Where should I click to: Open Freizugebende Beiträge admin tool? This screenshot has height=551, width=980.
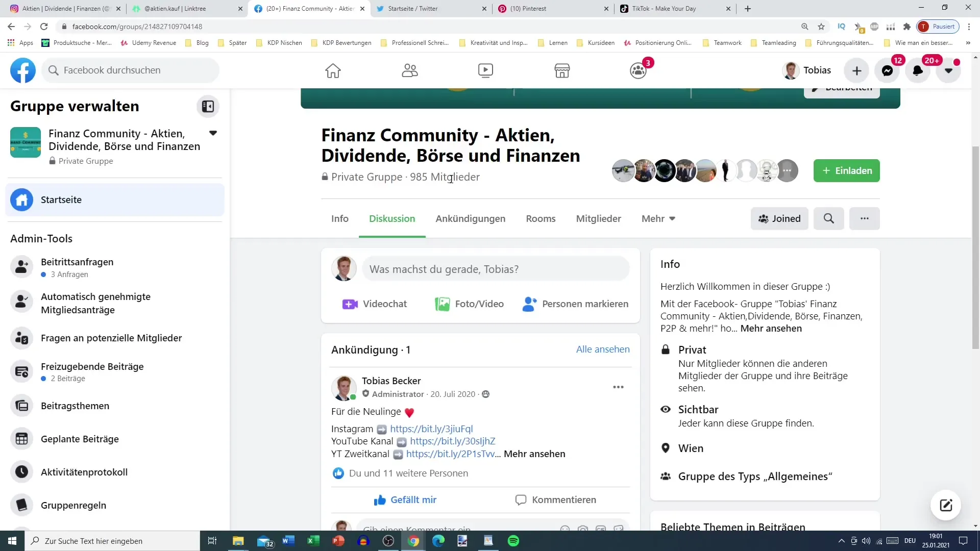(x=115, y=371)
